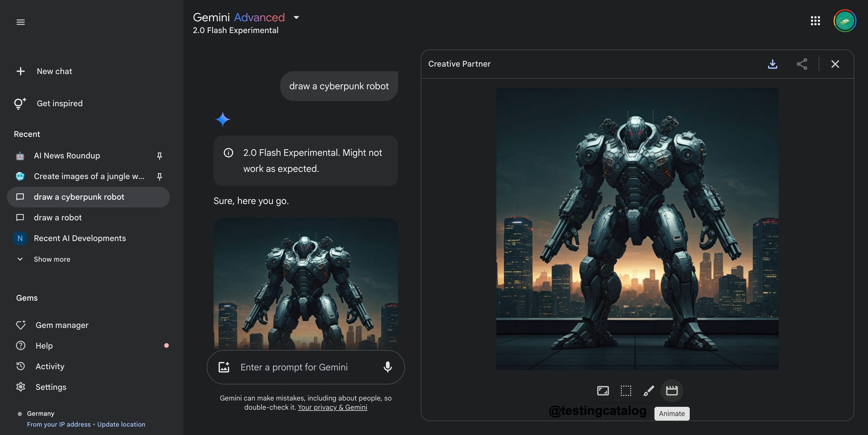This screenshot has height=435, width=868.
Task: Open the Google apps grid
Action: pyautogui.click(x=815, y=21)
